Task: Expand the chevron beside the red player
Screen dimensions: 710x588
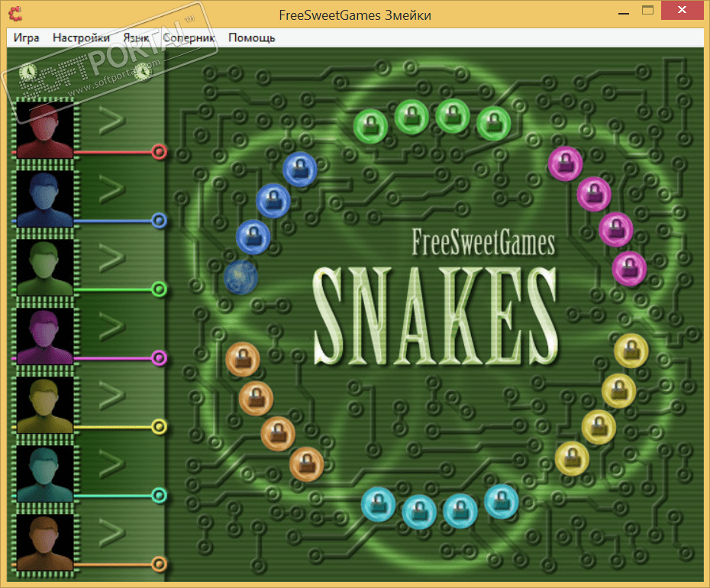Action: 111,121
